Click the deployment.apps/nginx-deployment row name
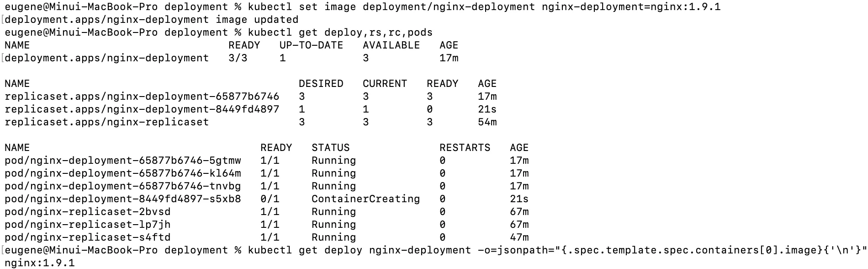Viewport: 868px width, 269px height. (106, 58)
